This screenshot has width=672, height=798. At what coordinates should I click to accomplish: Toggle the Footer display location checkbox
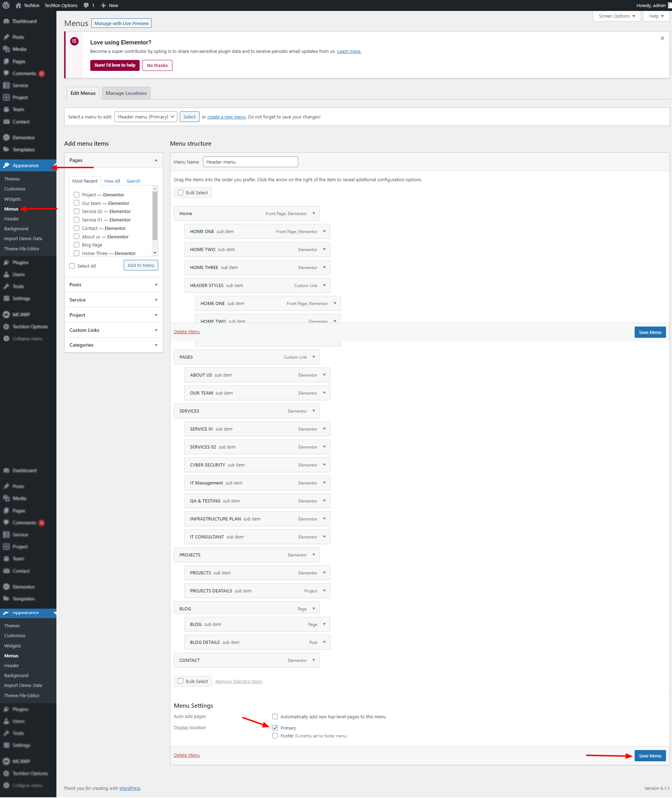pyautogui.click(x=275, y=736)
